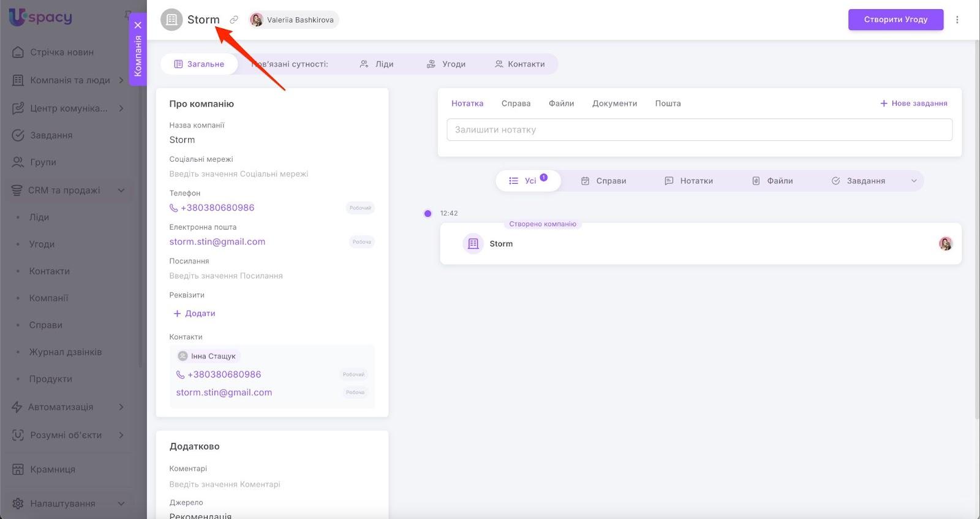980x519 pixels.
Task: Expand Розумні об'єкти submenu
Action: pyautogui.click(x=121, y=435)
